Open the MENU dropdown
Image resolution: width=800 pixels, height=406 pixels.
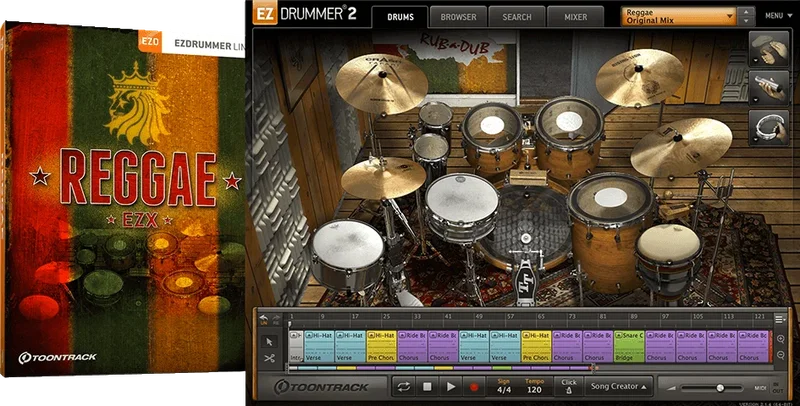(x=779, y=16)
